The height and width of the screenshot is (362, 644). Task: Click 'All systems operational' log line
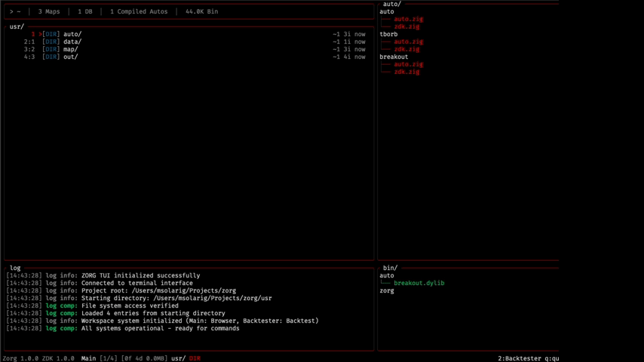[123, 328]
